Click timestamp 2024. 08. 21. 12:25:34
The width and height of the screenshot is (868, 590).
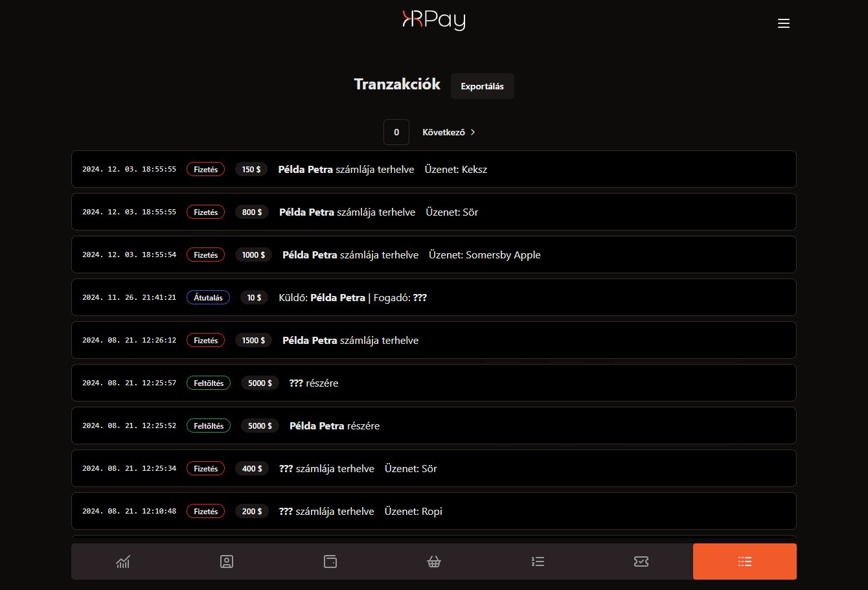tap(129, 468)
